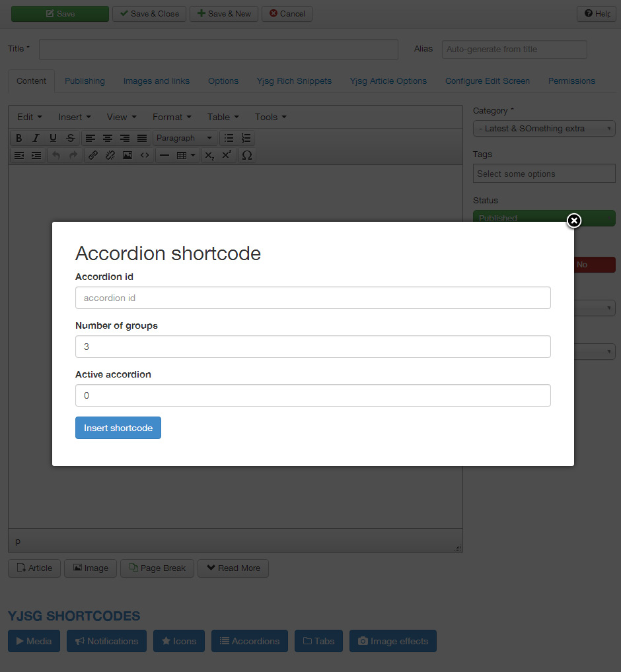Click the Insert shortcode button
Viewport: 621px width, 672px height.
[118, 428]
